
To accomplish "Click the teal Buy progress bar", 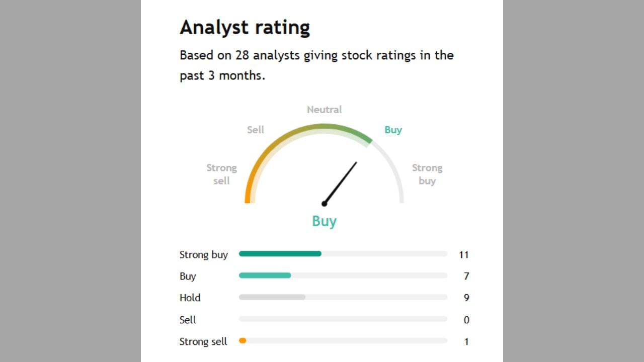I will tap(265, 276).
